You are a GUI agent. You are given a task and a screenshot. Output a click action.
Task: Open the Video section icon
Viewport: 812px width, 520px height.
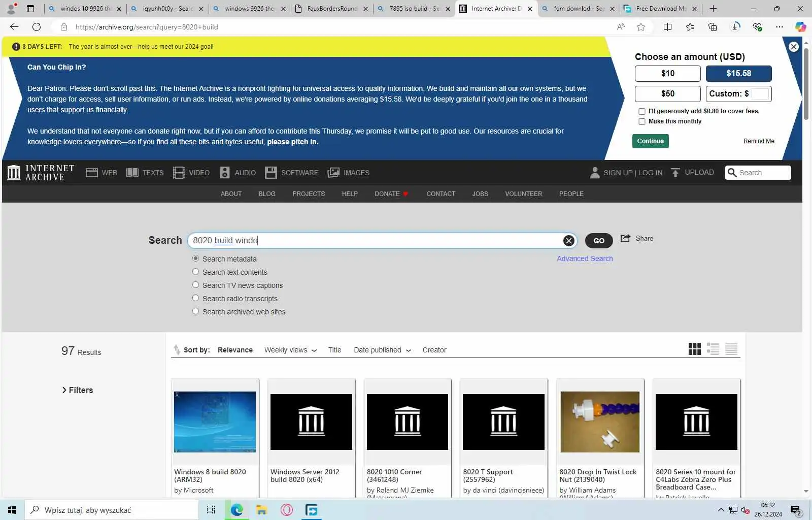pyautogui.click(x=179, y=173)
